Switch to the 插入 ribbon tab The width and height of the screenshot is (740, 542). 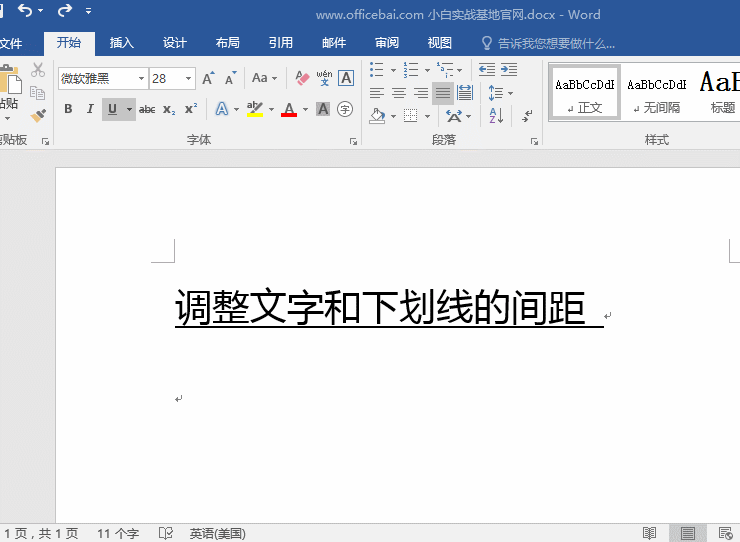click(122, 43)
